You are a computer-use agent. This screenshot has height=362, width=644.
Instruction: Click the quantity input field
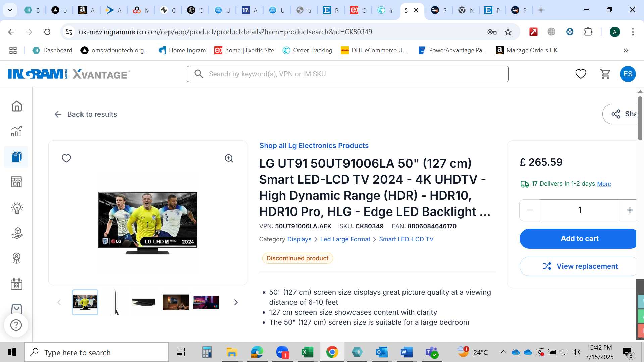[580, 210]
